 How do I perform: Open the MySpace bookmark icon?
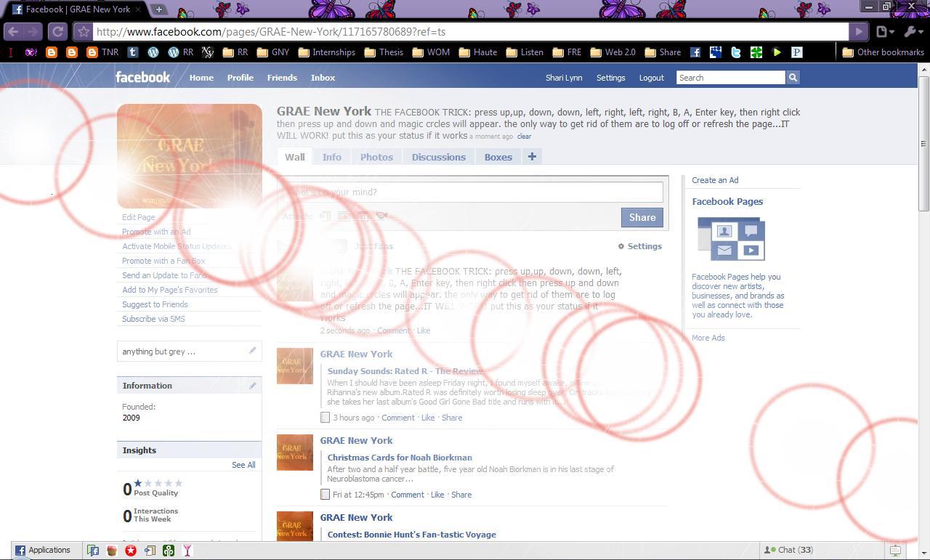pyautogui.click(x=716, y=52)
